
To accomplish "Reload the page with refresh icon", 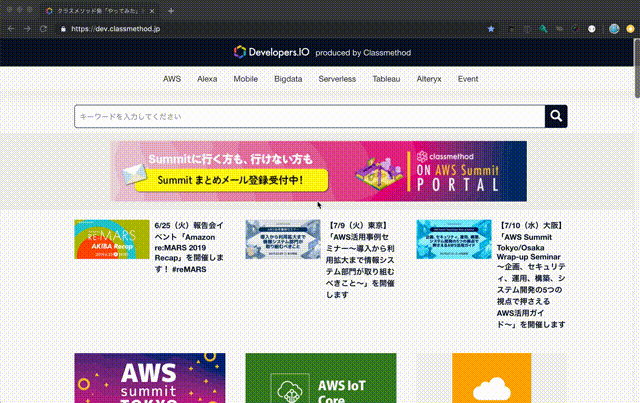I will point(43,29).
